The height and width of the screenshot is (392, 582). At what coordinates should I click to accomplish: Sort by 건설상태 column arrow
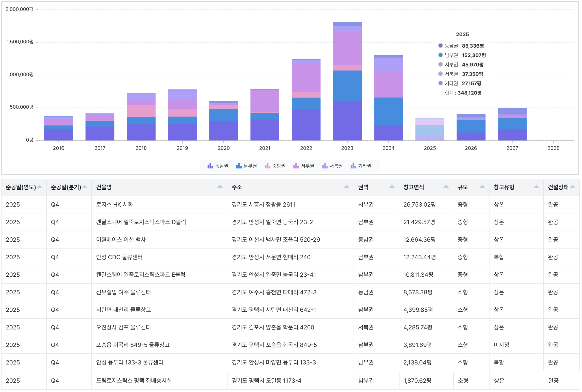pos(573,187)
